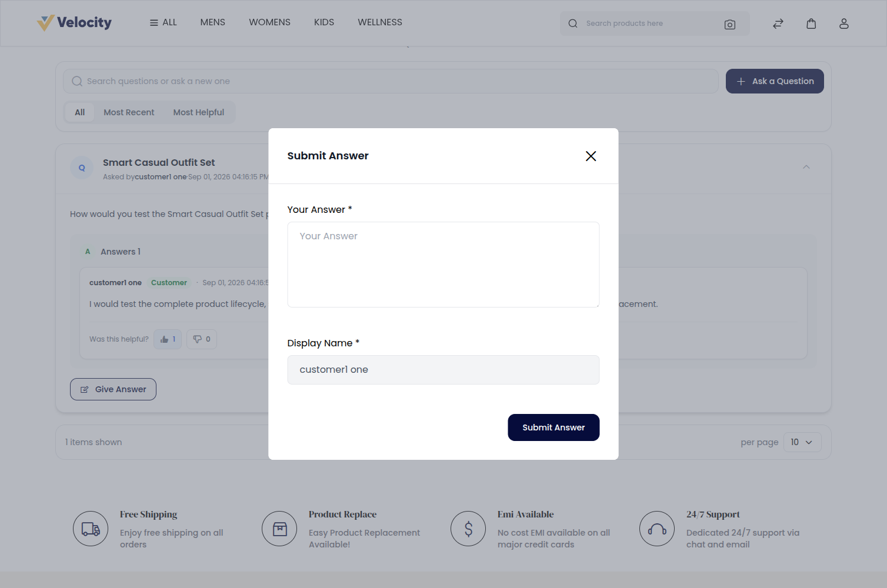Click the Free Shipping truck icon
The width and height of the screenshot is (887, 588).
91,529
